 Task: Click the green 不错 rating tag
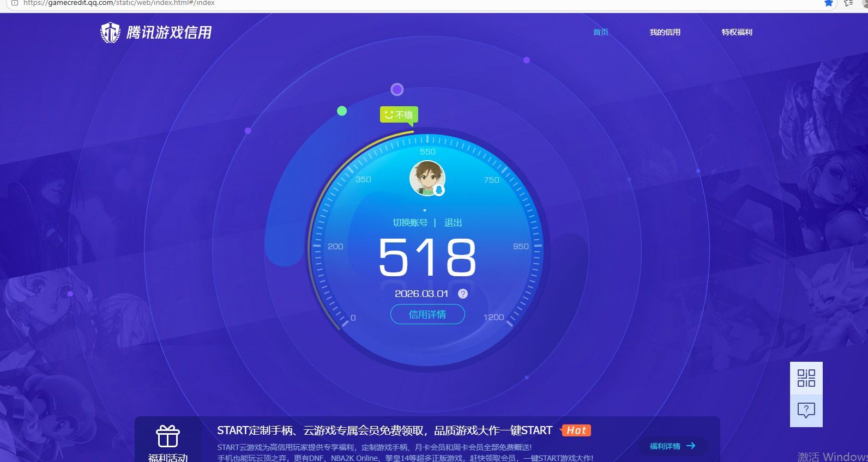point(399,115)
